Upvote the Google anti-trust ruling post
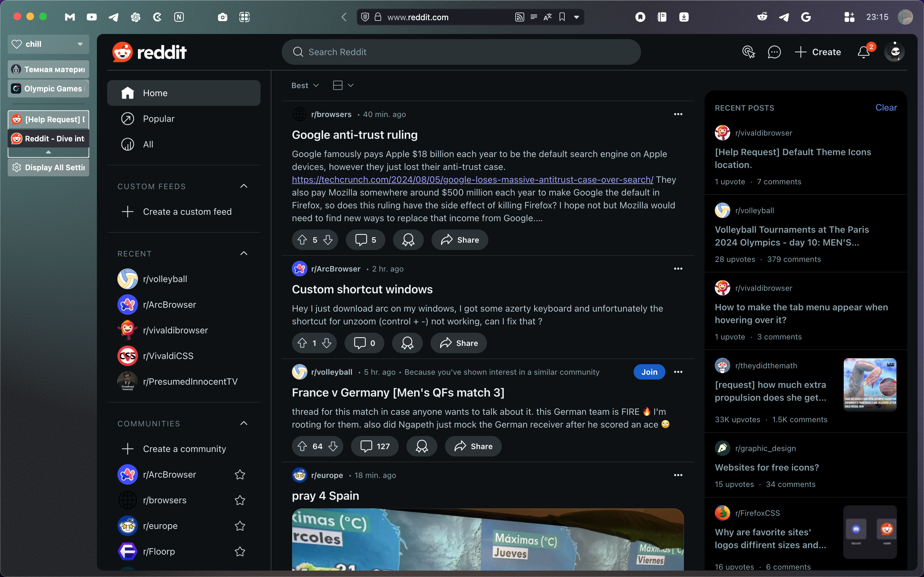924x577 pixels. pos(302,240)
